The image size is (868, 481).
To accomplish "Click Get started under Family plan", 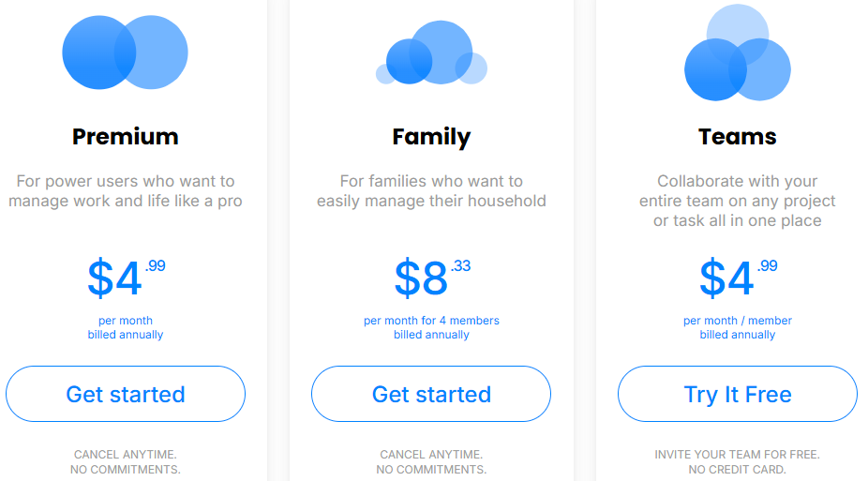I will tap(431, 394).
